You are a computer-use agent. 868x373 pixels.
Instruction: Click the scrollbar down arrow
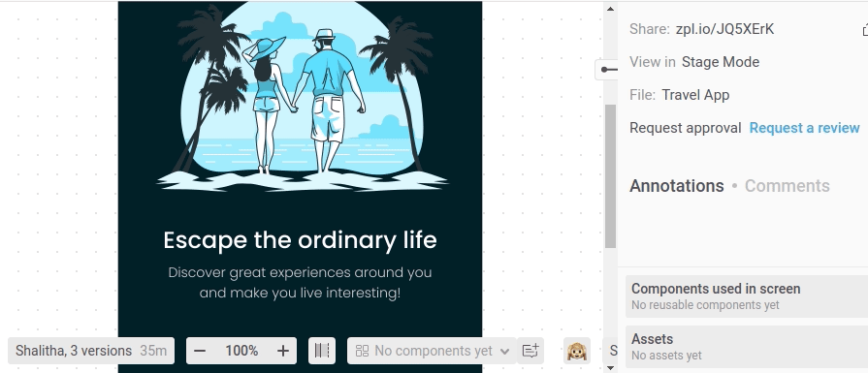point(610,367)
